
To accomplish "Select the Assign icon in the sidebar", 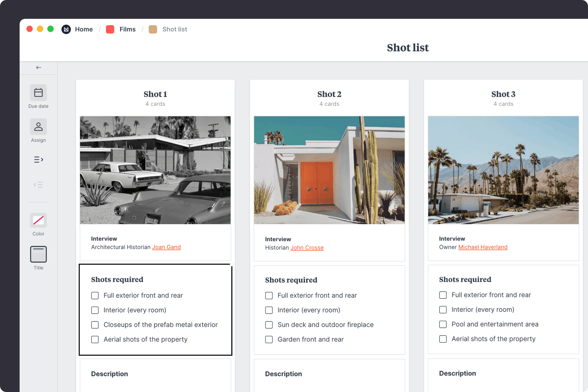I will pos(38,126).
